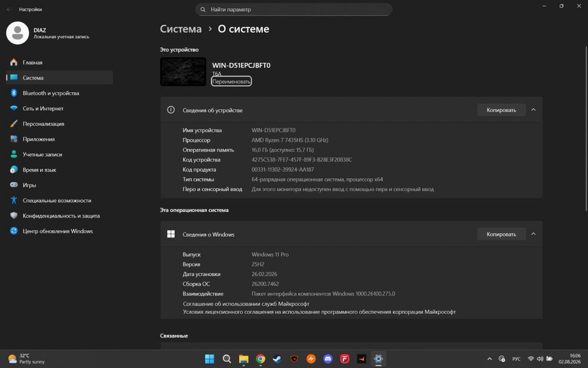This screenshot has height=368, width=588.
Task: Select Система in the sidebar
Action: click(59, 78)
